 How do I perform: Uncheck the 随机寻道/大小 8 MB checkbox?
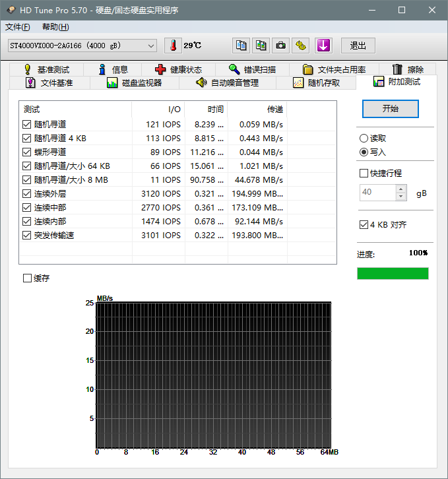(x=27, y=179)
